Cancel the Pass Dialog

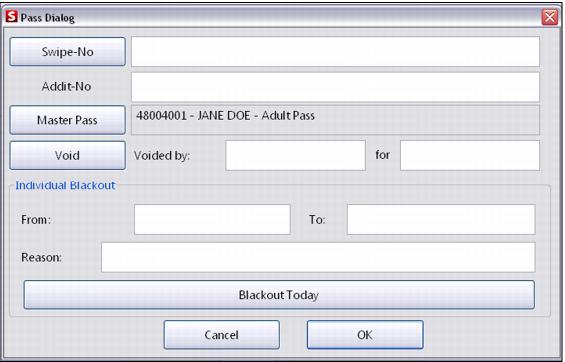pyautogui.click(x=222, y=335)
